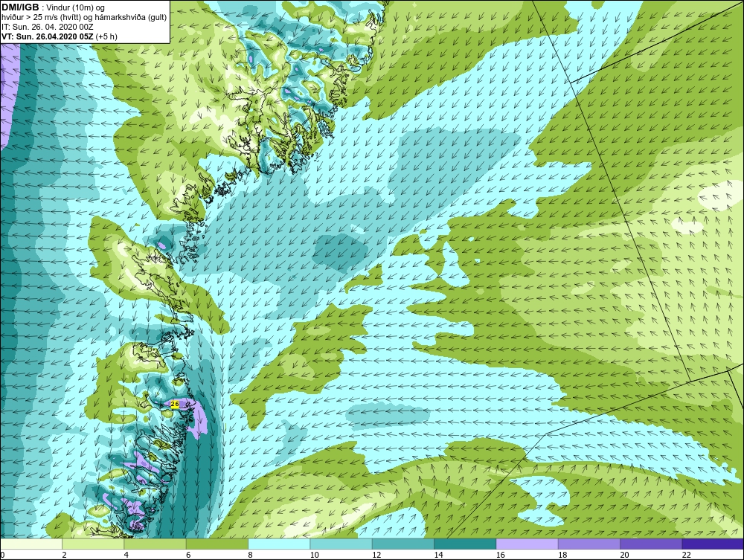The image size is (744, 560).
Task: Select the 2–4 m/s light green legend swatch
Action: tap(93, 544)
